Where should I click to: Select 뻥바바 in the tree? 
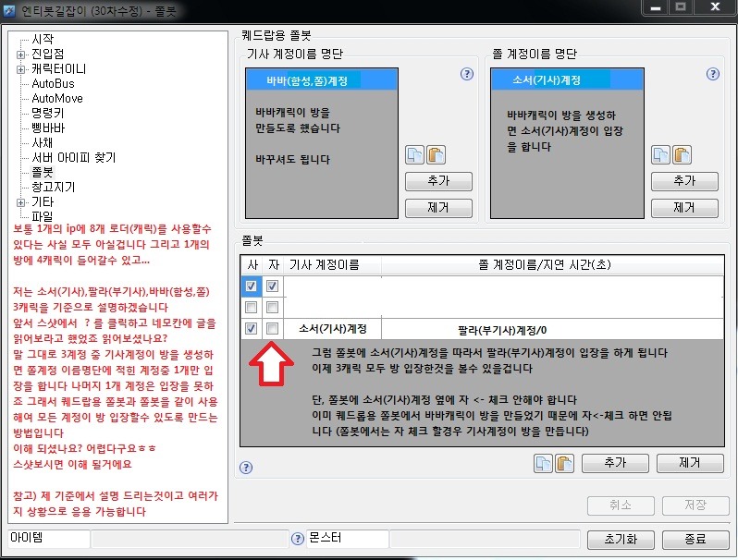point(48,128)
